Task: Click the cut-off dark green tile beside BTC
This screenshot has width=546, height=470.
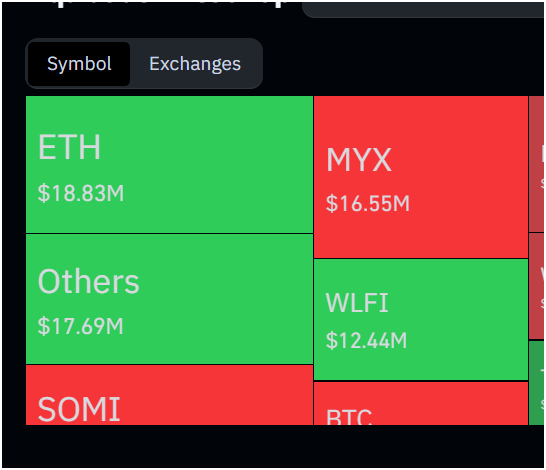Action: 536,383
